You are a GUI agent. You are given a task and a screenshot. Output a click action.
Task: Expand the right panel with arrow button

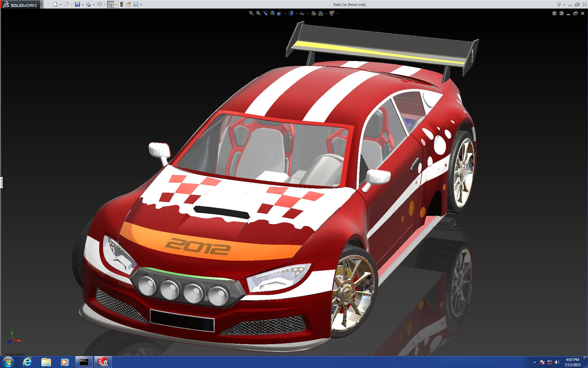click(561, 13)
